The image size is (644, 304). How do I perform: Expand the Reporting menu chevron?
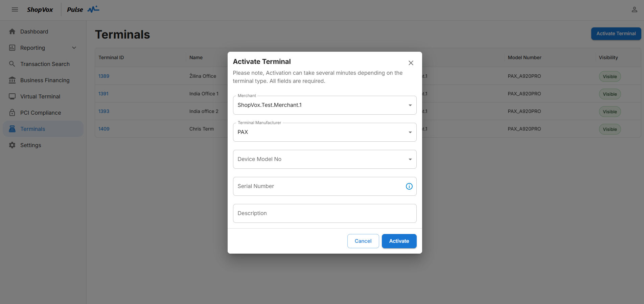[74, 48]
